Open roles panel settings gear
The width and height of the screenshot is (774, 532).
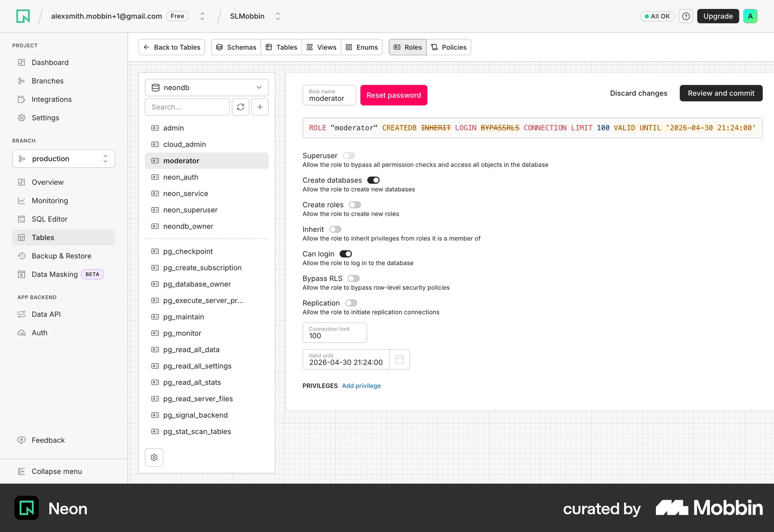pyautogui.click(x=154, y=457)
